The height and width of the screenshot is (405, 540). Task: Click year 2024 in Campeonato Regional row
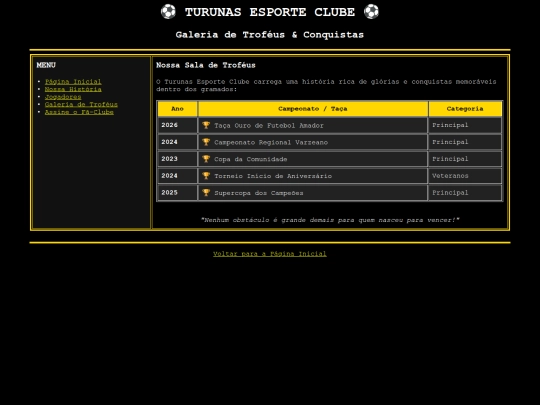click(x=177, y=142)
